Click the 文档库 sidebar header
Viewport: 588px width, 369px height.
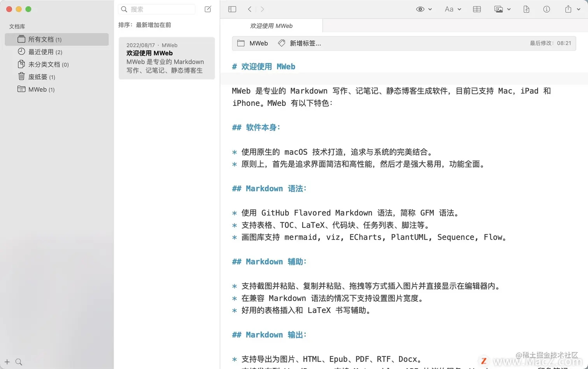tap(17, 26)
